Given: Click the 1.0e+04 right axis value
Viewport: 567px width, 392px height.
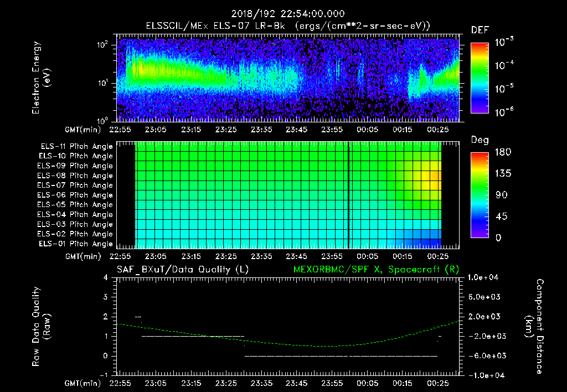Looking at the screenshot, I should [x=484, y=277].
